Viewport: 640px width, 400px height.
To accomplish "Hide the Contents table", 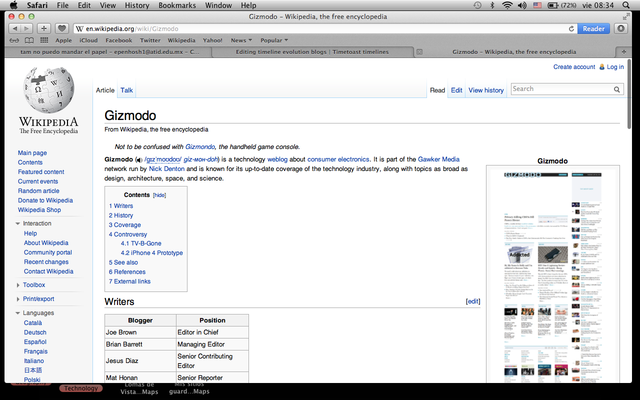I will point(159,196).
